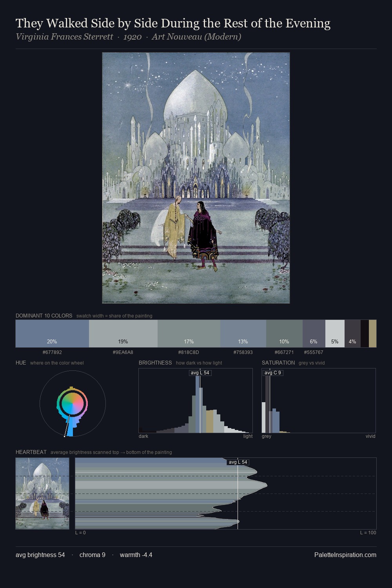Click the tan swatch at palette end
This screenshot has width=392, height=588.
tap(372, 334)
